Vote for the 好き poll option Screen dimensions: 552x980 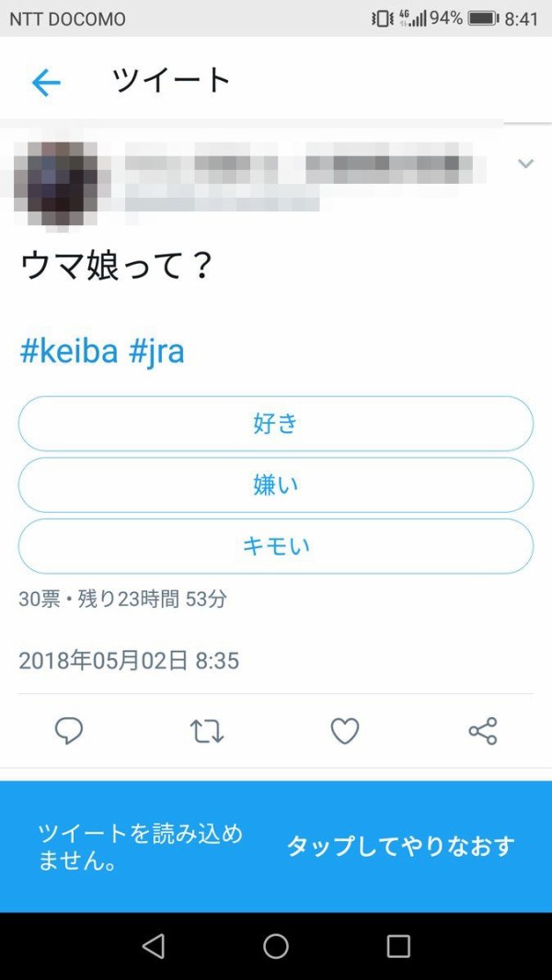276,424
